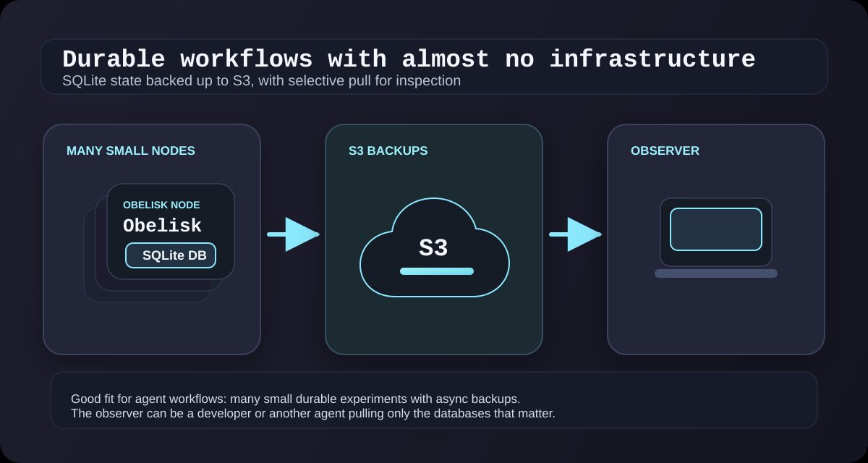Click the arrow from nodes to S3

tap(293, 234)
